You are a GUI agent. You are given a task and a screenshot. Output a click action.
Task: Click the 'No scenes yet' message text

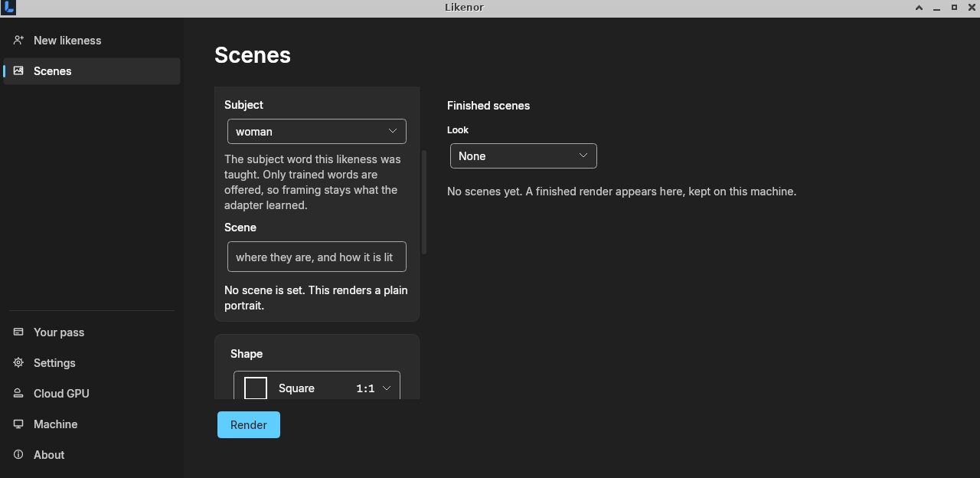[x=622, y=192]
